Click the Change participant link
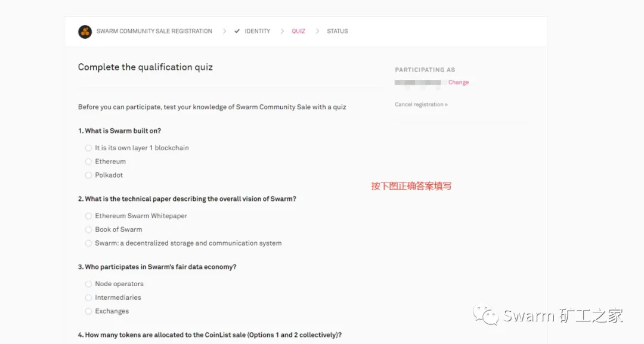The height and width of the screenshot is (344, 644). [459, 82]
